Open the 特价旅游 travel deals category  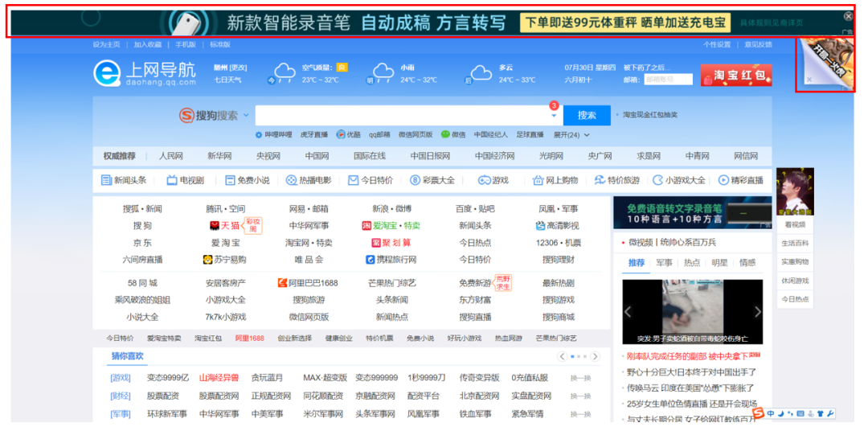[x=616, y=180]
